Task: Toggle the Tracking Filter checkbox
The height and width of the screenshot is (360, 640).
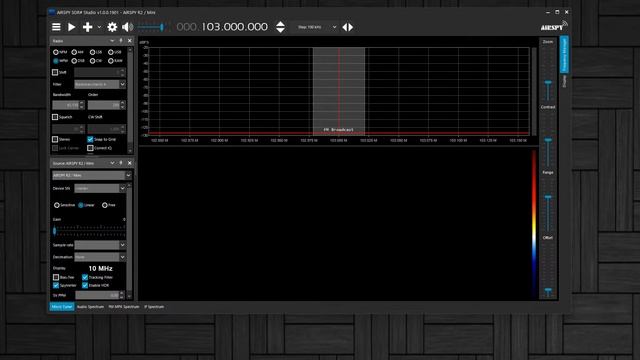Action: point(85,277)
